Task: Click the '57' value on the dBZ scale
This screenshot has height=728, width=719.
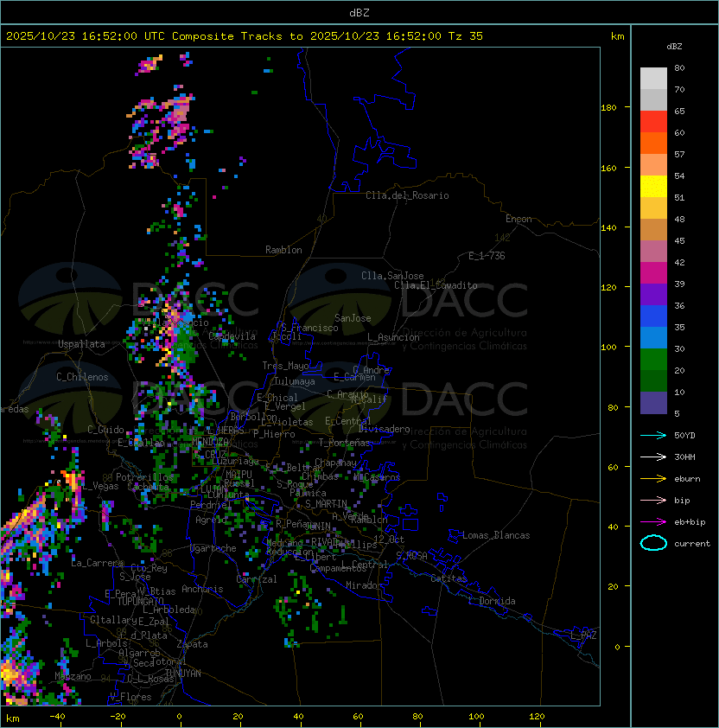Action: coord(679,154)
